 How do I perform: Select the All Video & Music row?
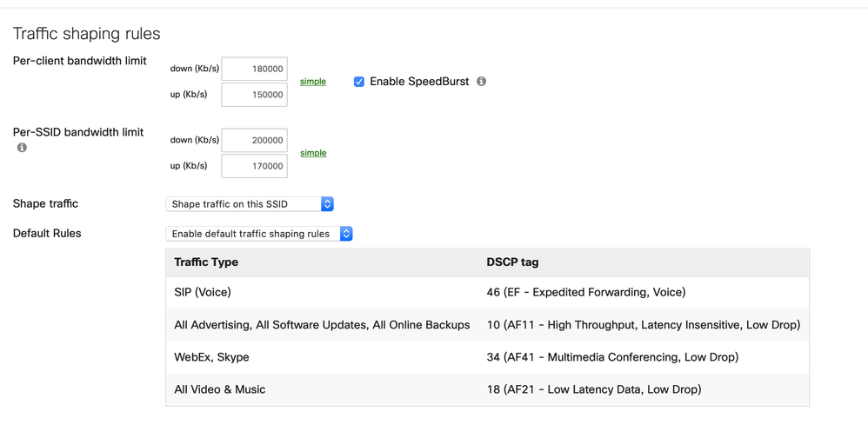(x=487, y=389)
